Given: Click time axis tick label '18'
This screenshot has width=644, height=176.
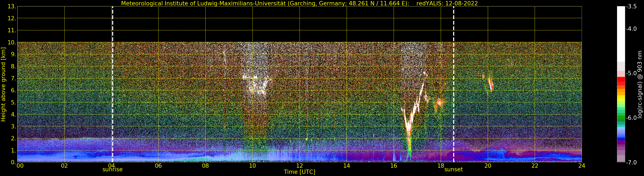Looking at the screenshot, I should [441, 166].
